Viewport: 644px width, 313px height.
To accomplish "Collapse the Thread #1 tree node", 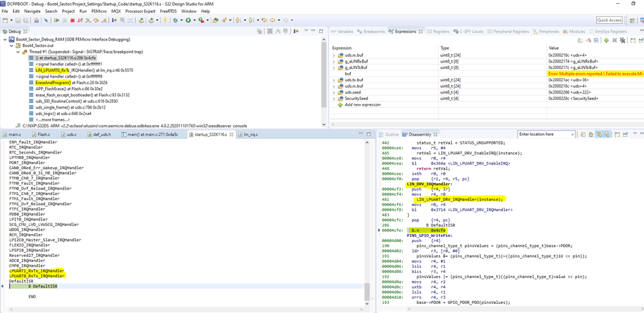I will click(18, 52).
